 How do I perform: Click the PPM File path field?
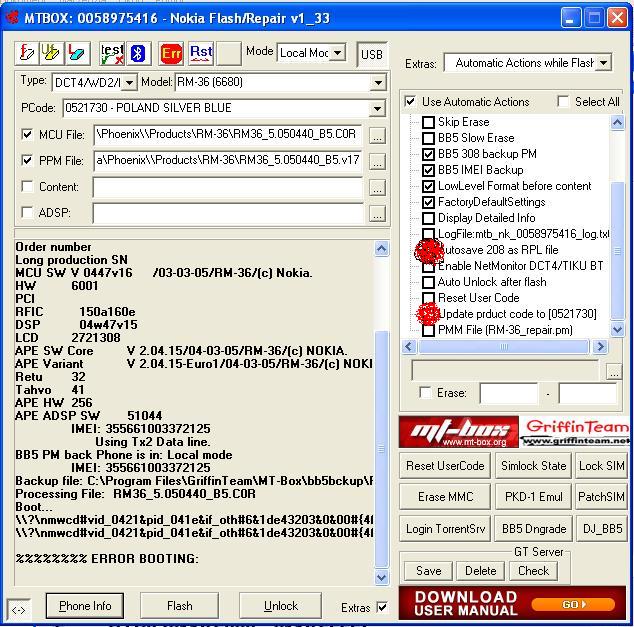pyautogui.click(x=228, y=160)
